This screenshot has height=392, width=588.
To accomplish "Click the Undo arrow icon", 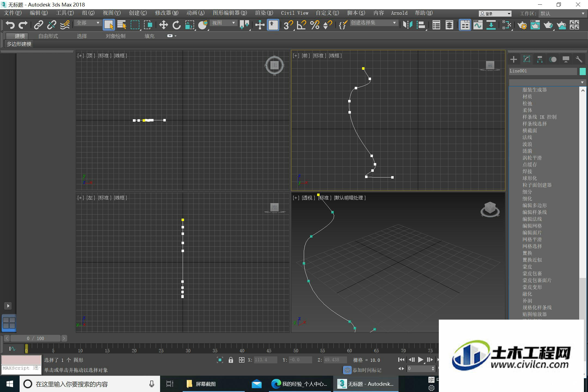I will click(10, 25).
